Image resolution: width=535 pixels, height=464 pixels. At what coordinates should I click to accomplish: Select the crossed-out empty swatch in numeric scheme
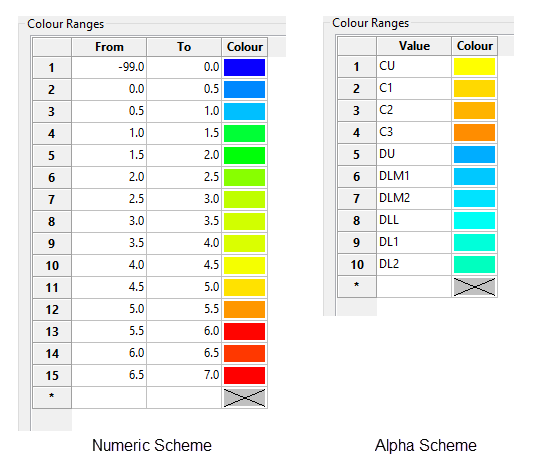point(244,397)
